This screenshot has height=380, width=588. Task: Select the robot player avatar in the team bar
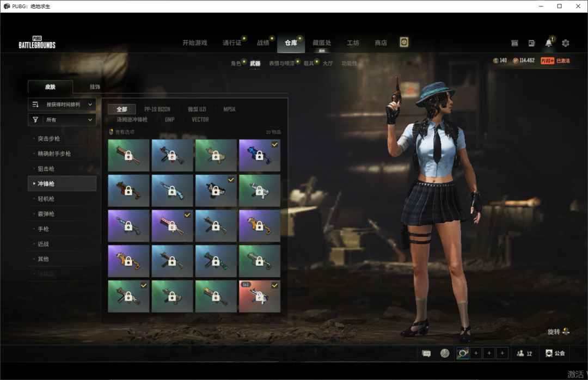click(x=463, y=353)
